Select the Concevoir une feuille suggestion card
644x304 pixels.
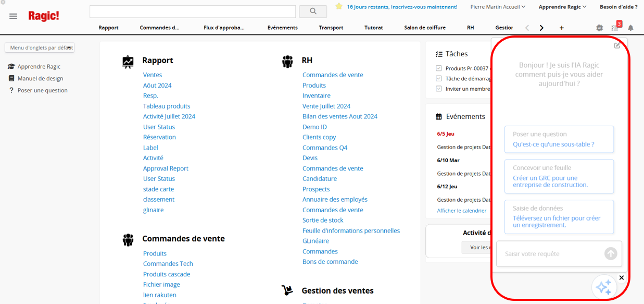point(559,176)
